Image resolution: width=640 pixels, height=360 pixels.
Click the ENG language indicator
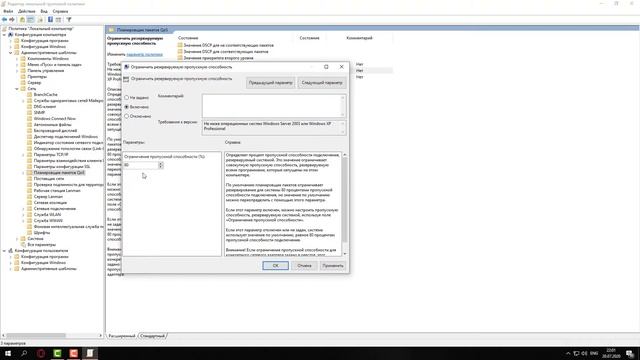[594, 353]
